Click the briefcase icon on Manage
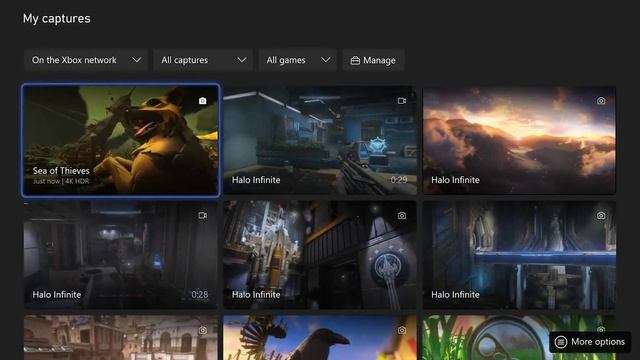 355,60
